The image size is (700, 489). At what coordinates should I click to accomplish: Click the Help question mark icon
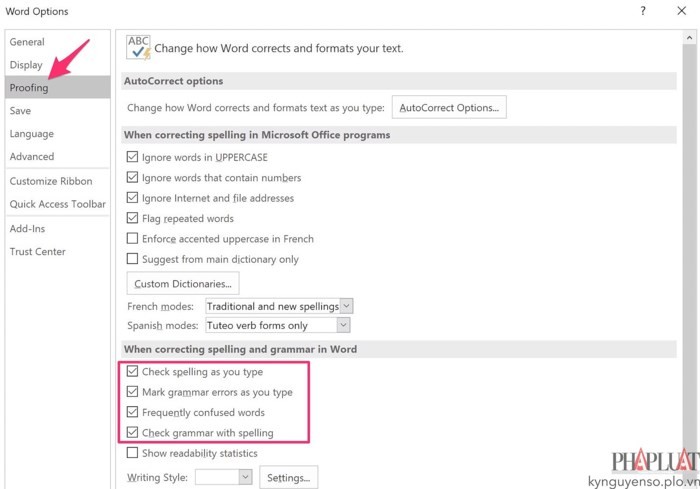point(642,11)
